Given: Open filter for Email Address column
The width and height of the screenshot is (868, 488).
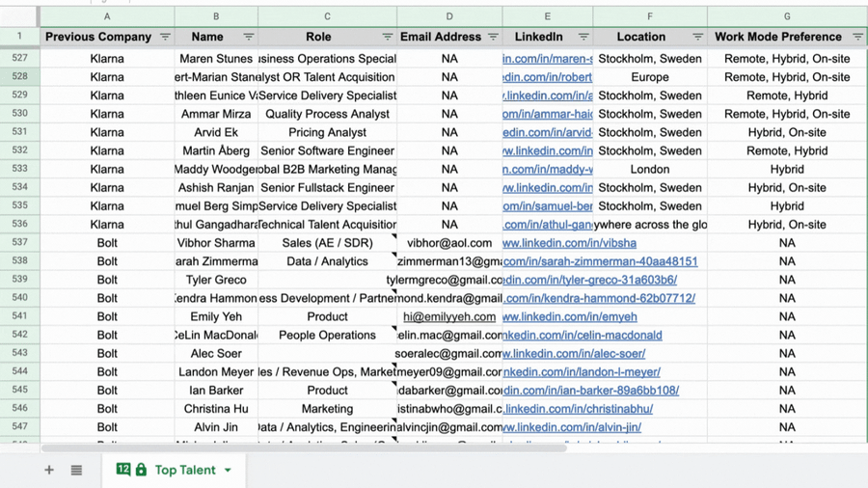Looking at the screenshot, I should coord(493,37).
